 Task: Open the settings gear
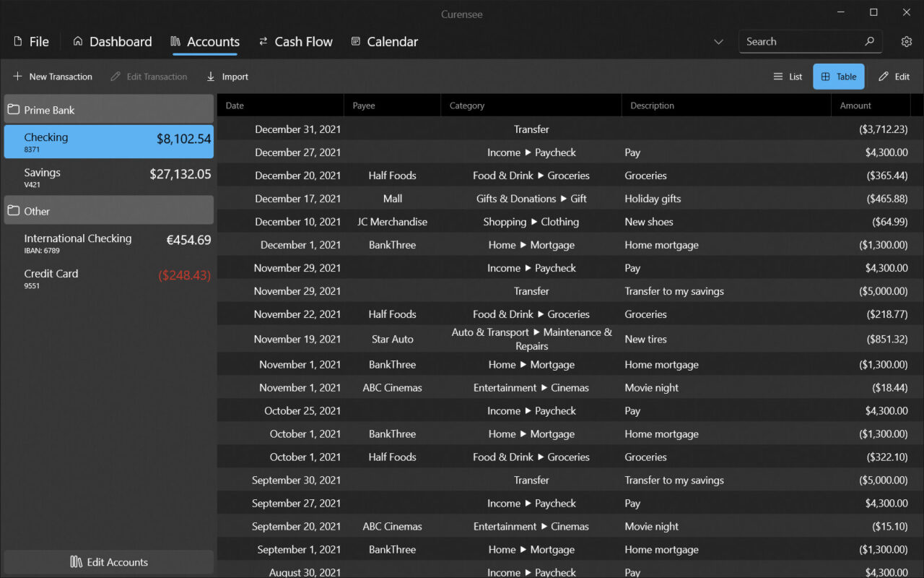click(907, 42)
